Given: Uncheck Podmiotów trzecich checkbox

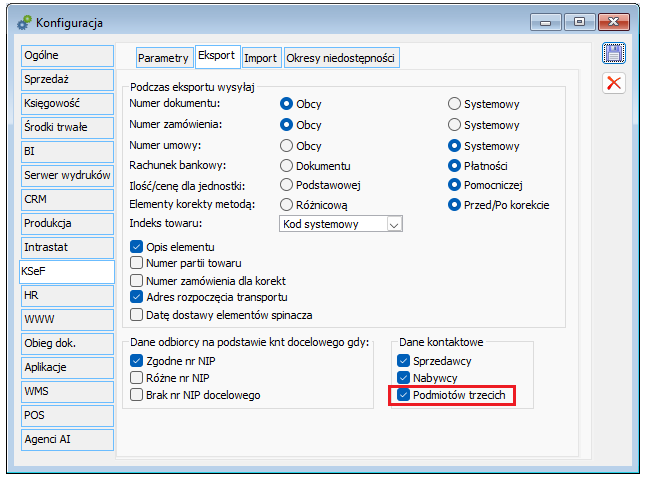Looking at the screenshot, I should (x=404, y=395).
